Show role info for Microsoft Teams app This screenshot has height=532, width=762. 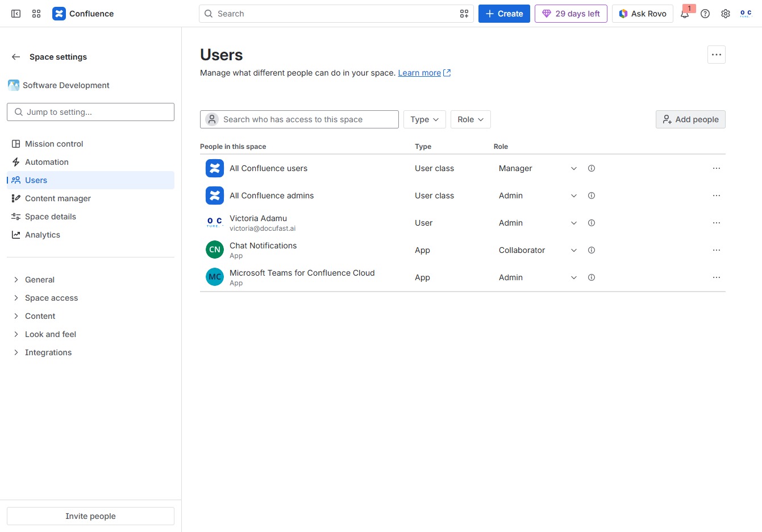coord(592,277)
